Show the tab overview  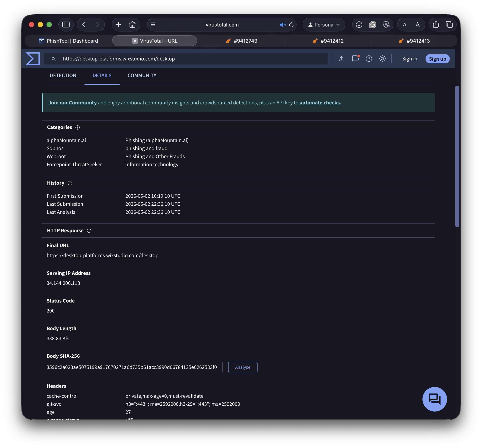(x=449, y=24)
